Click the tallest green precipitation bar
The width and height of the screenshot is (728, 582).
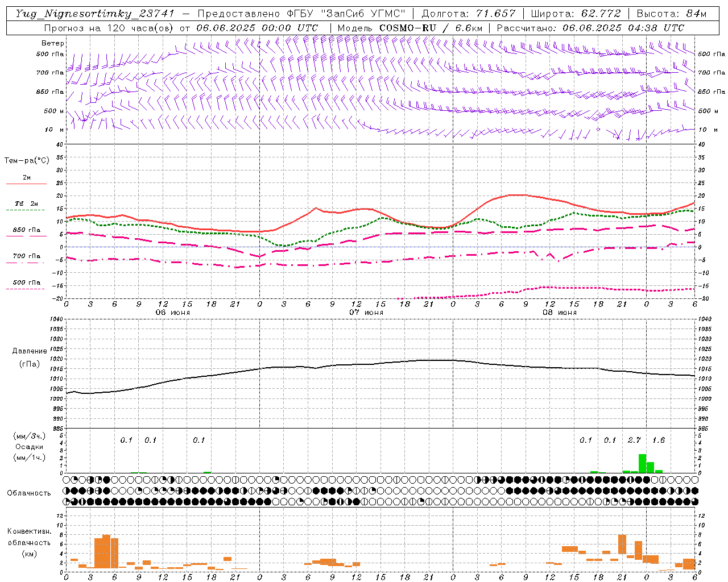click(642, 463)
